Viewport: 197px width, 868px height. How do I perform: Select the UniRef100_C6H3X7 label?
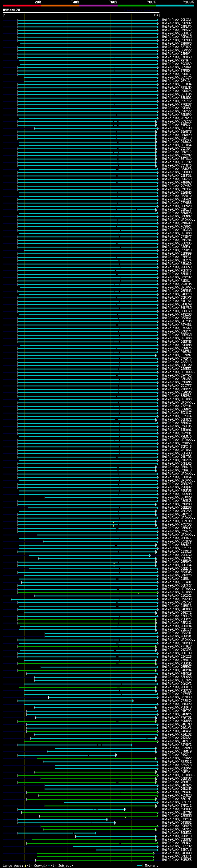[x=176, y=585]
